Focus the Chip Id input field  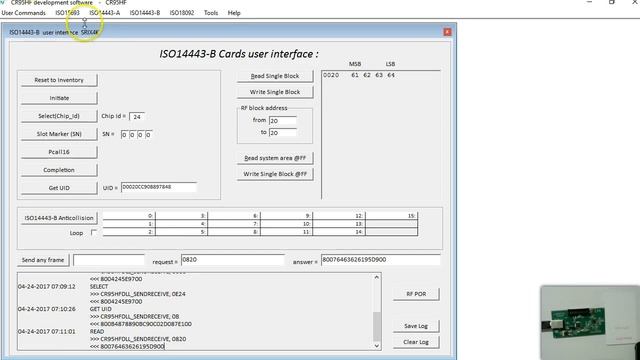coord(137,117)
